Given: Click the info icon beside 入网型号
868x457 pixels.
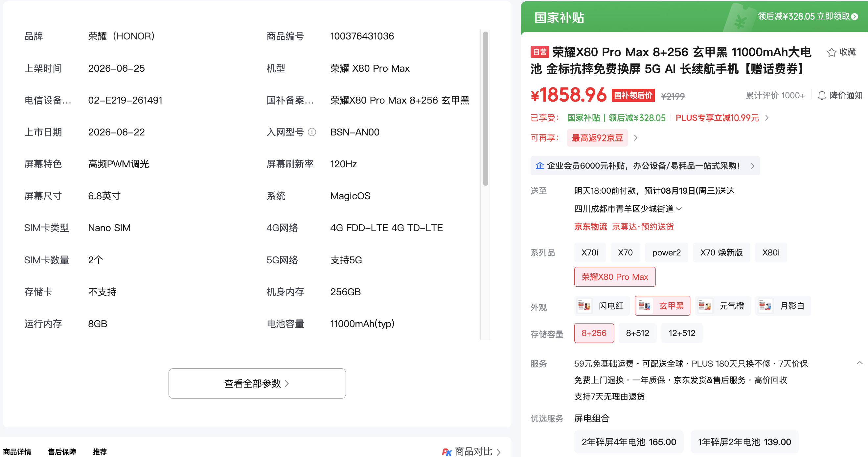Looking at the screenshot, I should pos(312,132).
